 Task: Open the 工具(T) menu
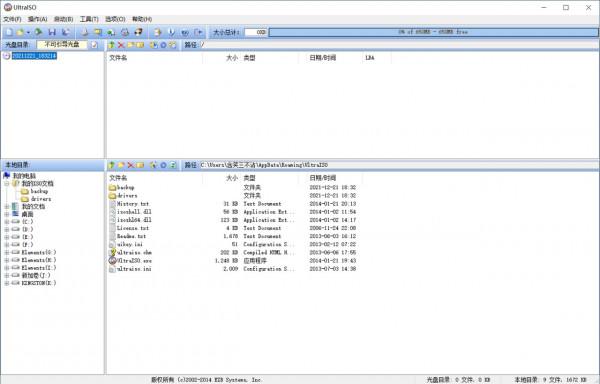[89, 19]
